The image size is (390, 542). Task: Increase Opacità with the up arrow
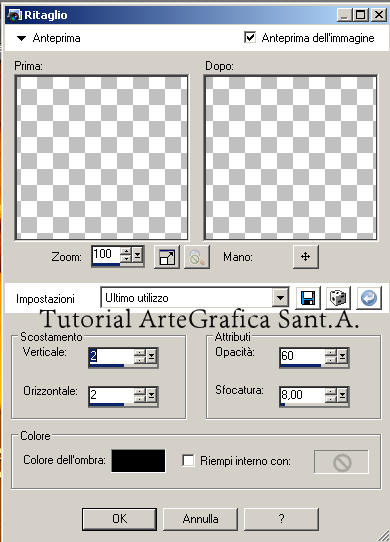[x=331, y=353]
